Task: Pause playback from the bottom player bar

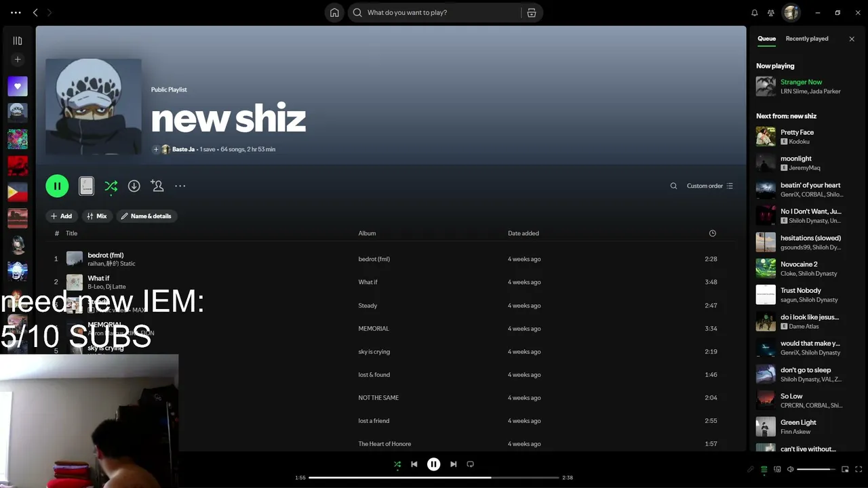Action: tap(433, 464)
